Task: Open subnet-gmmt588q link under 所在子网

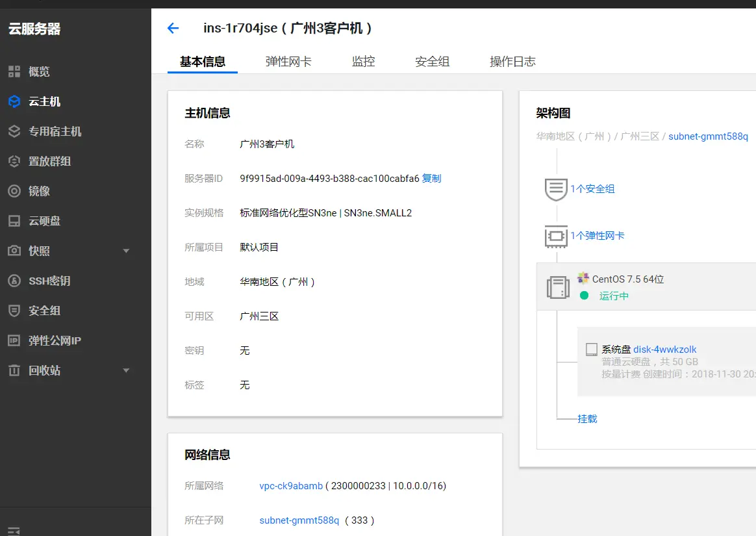Action: click(299, 520)
